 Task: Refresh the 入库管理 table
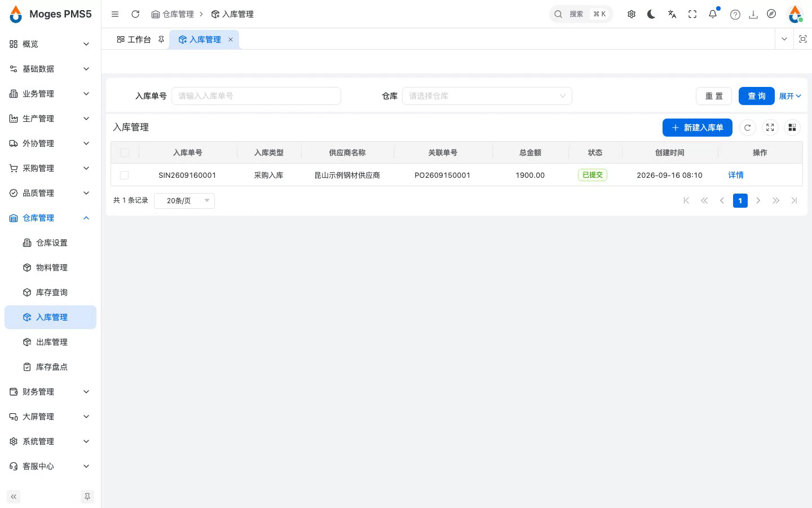point(748,128)
